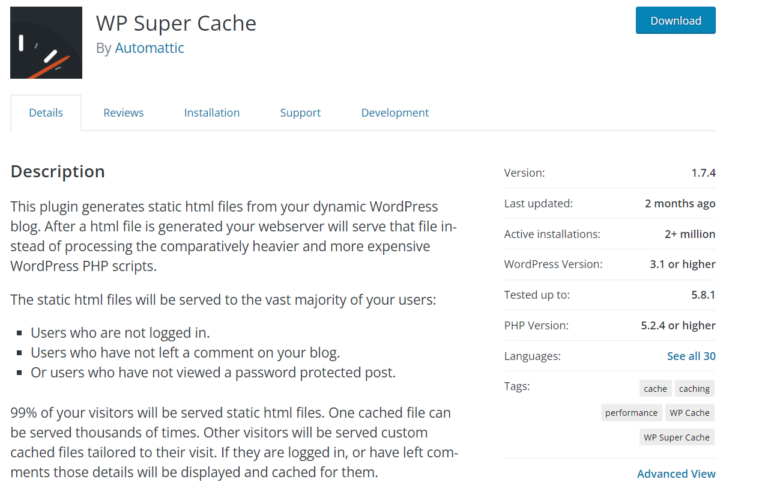Click the cache tag
Image resolution: width=768 pixels, height=494 pixels.
(655, 388)
